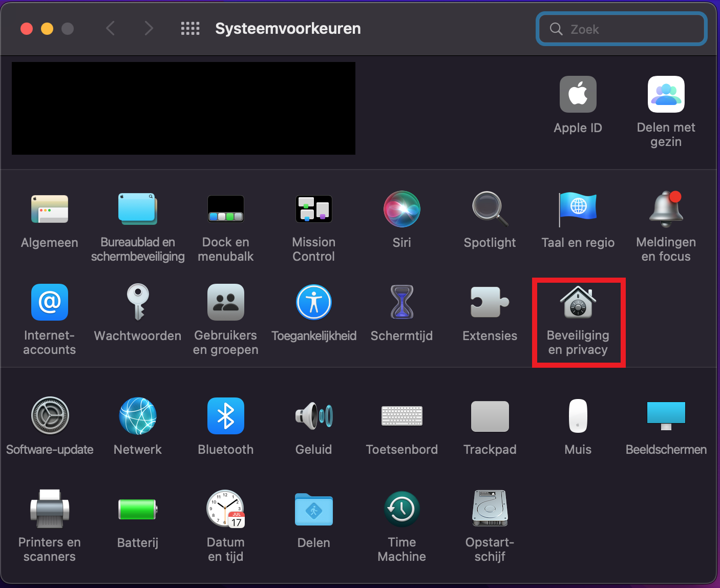
Task: Minimize window with yellow button
Action: pos(47,29)
